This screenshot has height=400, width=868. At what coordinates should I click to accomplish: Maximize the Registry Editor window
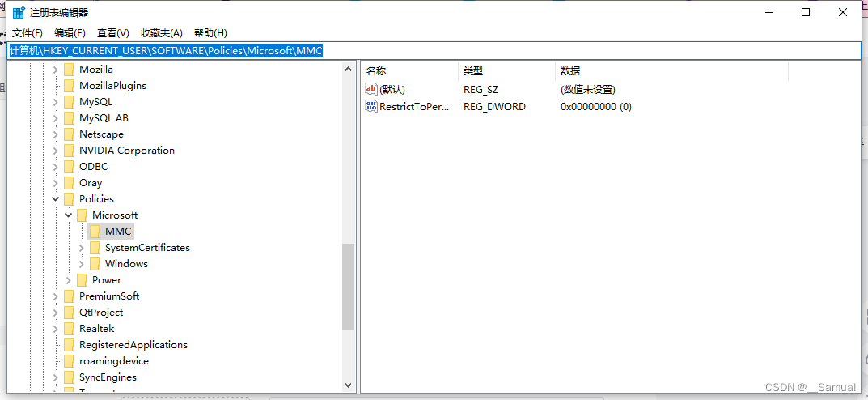[806, 12]
